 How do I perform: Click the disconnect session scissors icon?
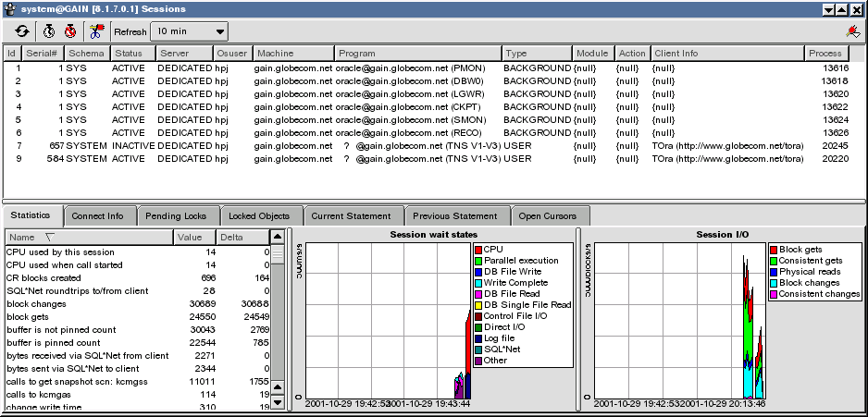coord(96,31)
